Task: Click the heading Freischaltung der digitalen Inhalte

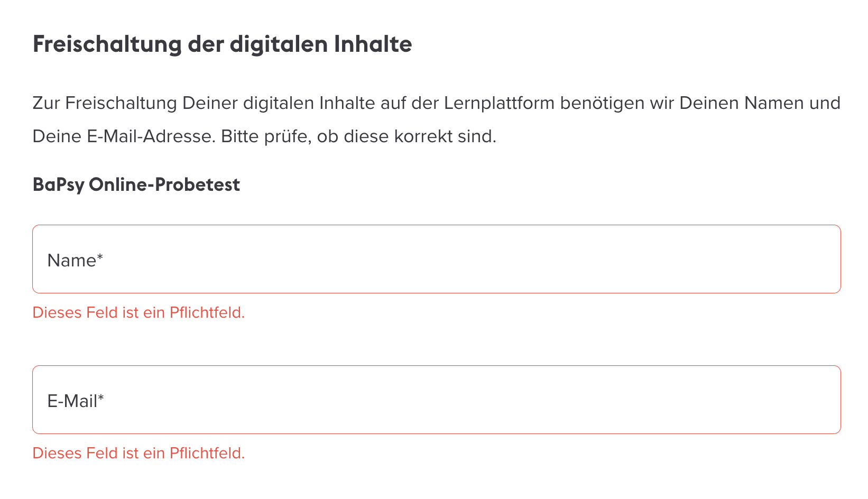Action: click(222, 44)
